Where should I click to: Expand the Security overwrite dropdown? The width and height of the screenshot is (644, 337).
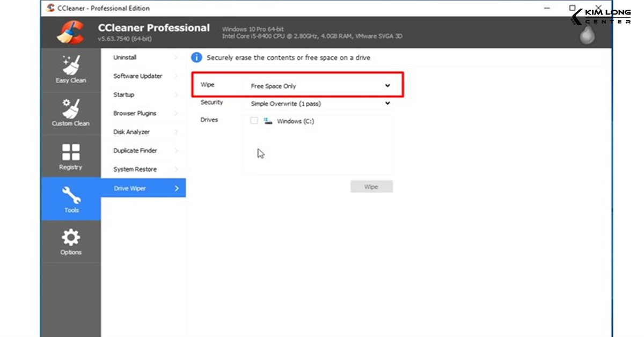coord(320,104)
